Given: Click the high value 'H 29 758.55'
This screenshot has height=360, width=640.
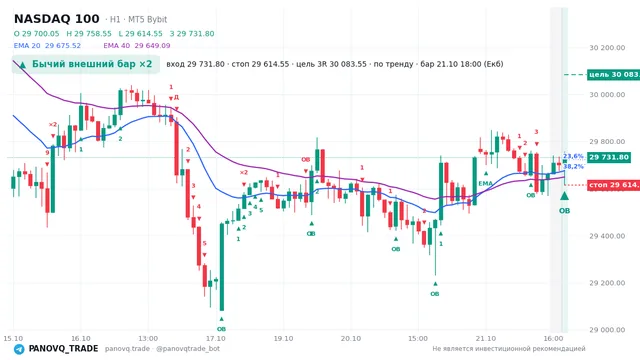Looking at the screenshot, I should point(89,34).
